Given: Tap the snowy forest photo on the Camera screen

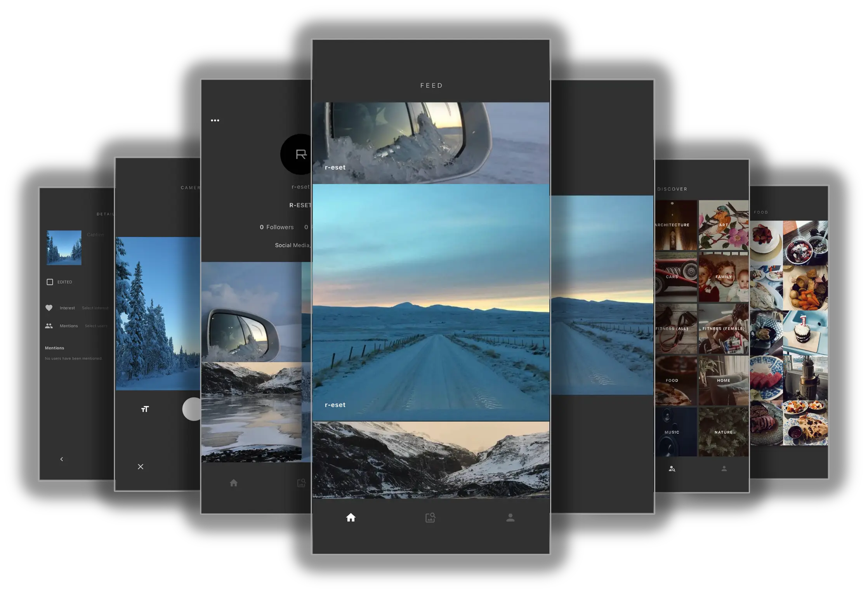Looking at the screenshot, I should coord(158,313).
